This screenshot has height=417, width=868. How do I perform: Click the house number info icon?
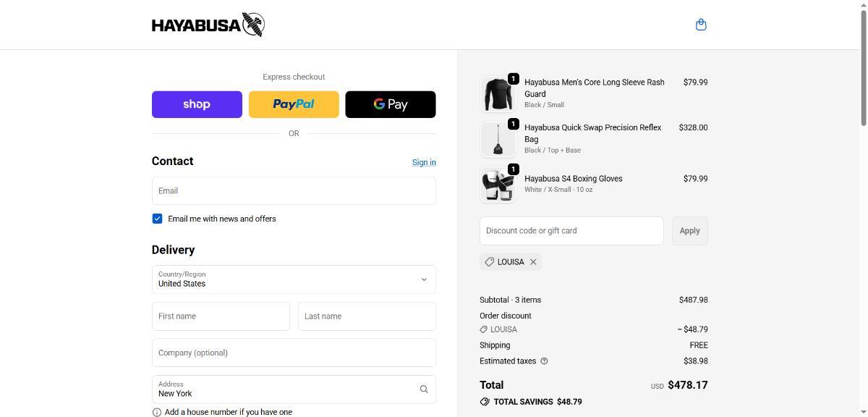click(157, 412)
